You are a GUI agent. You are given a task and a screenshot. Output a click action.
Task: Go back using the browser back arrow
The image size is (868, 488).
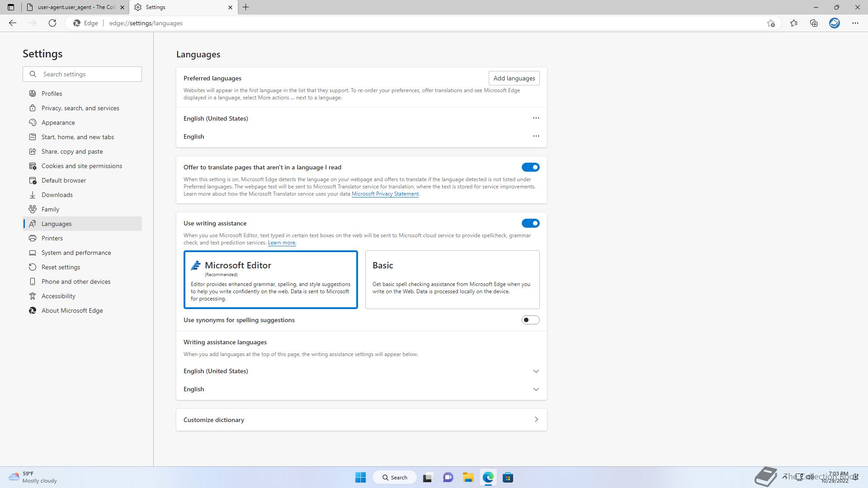[x=13, y=23]
